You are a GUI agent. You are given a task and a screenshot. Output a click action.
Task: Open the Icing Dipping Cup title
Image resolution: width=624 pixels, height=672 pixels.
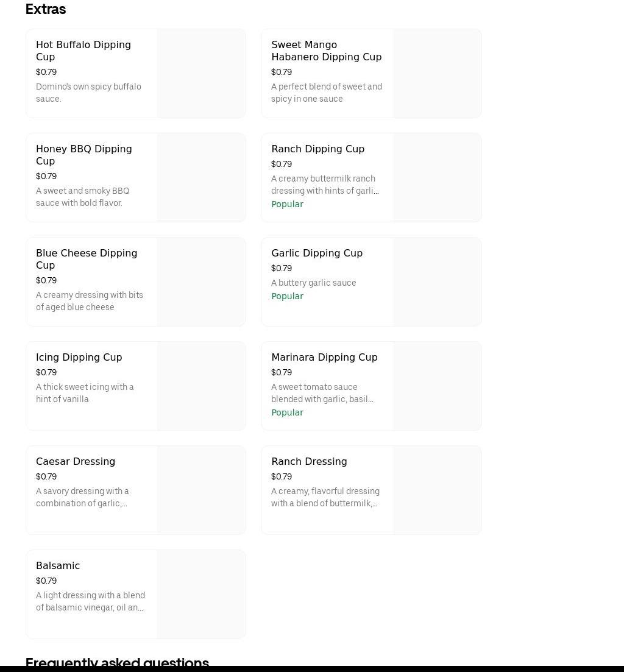(x=79, y=358)
